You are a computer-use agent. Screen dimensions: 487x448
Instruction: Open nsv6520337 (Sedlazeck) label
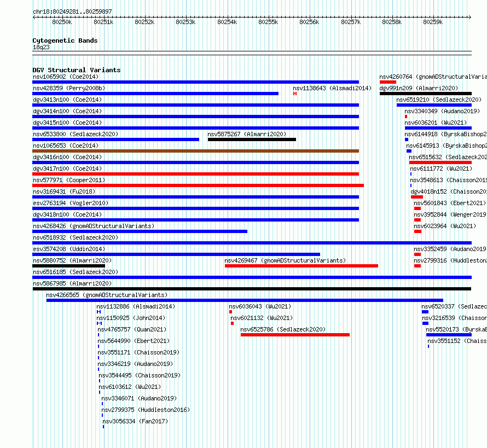click(x=454, y=306)
